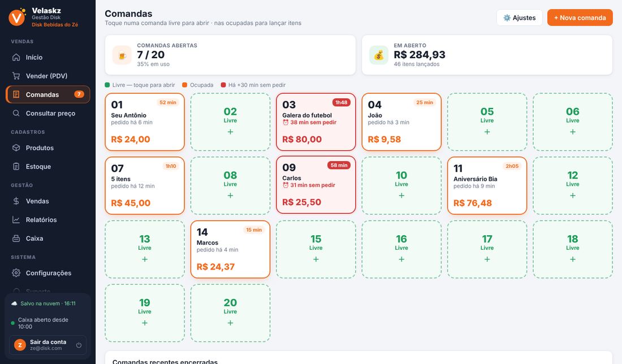The image size is (622, 364).
Task: Open free comanda 18
Action: click(572, 249)
